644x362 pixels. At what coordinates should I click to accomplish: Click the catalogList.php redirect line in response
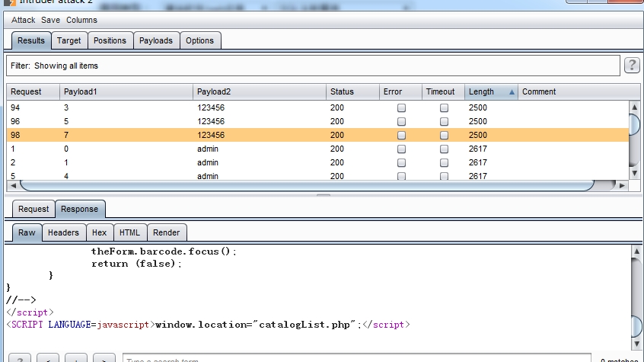click(x=209, y=325)
